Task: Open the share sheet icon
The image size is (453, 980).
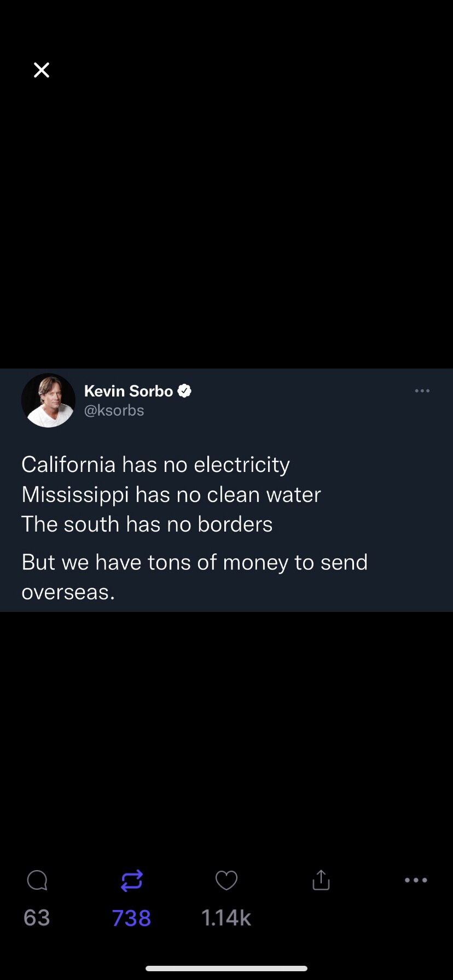Action: [x=321, y=880]
